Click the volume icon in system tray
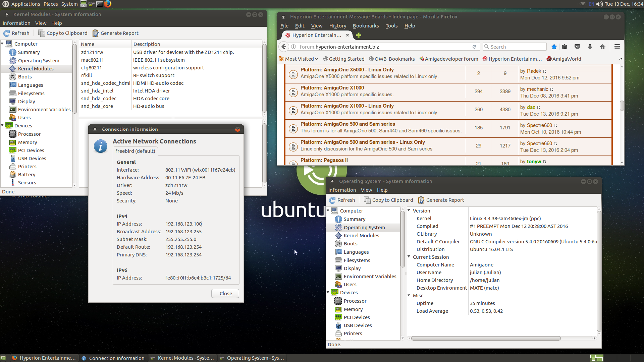This screenshot has height=362, width=644. tap(599, 4)
